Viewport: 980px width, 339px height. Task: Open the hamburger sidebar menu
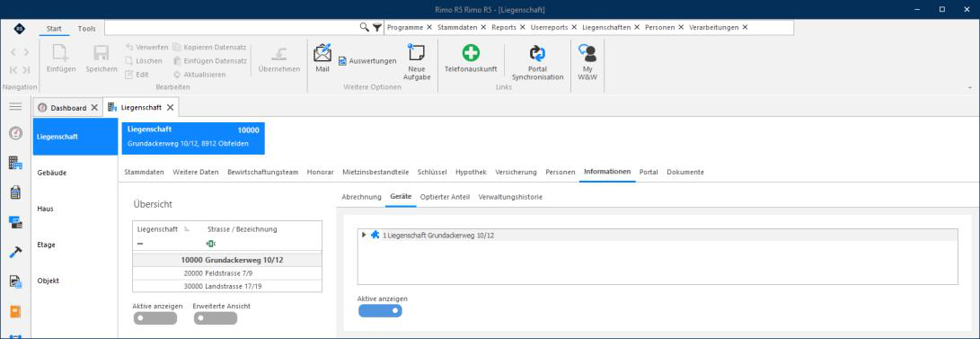coord(15,107)
